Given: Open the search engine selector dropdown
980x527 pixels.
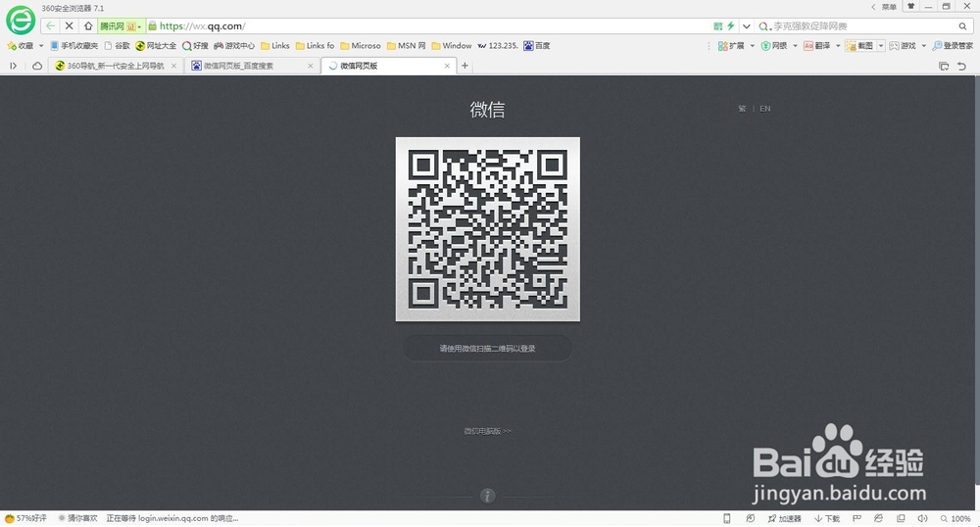Looking at the screenshot, I should 763,26.
